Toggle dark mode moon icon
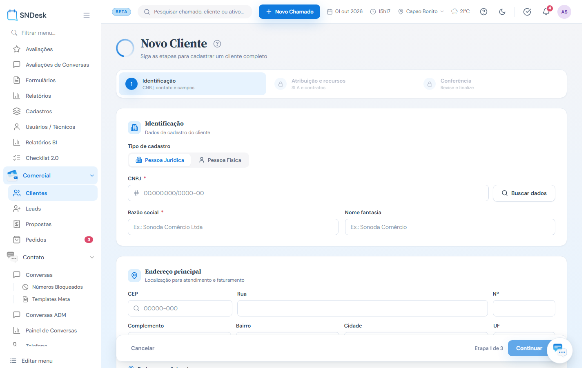This screenshot has width=588, height=368. [x=502, y=12]
